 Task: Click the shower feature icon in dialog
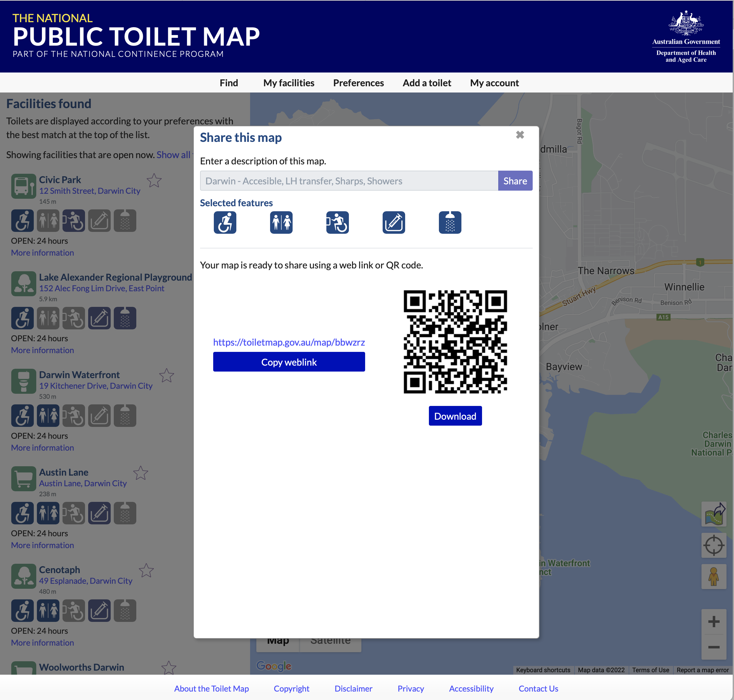click(450, 222)
